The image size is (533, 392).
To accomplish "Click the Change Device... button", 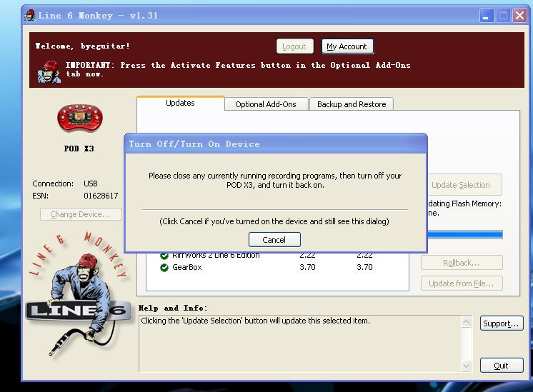I will point(81,214).
